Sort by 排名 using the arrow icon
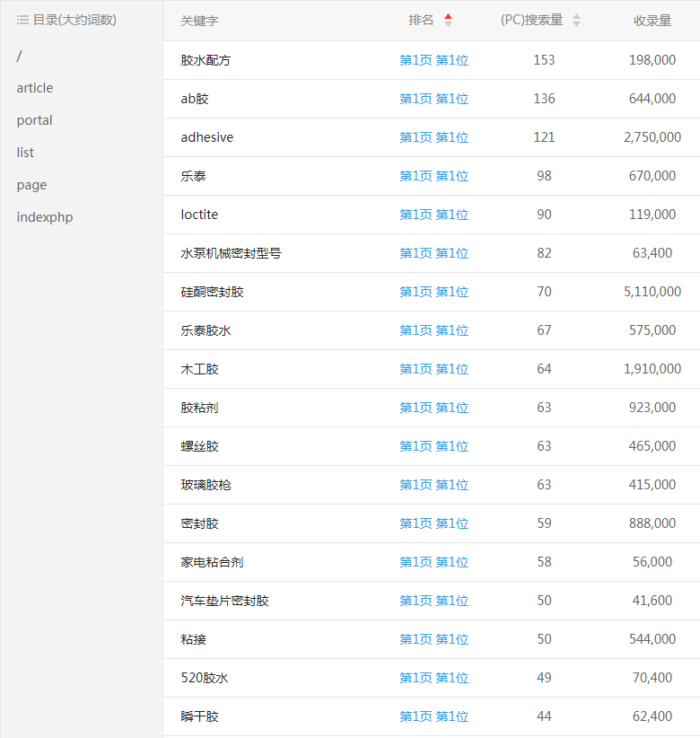 click(x=448, y=21)
